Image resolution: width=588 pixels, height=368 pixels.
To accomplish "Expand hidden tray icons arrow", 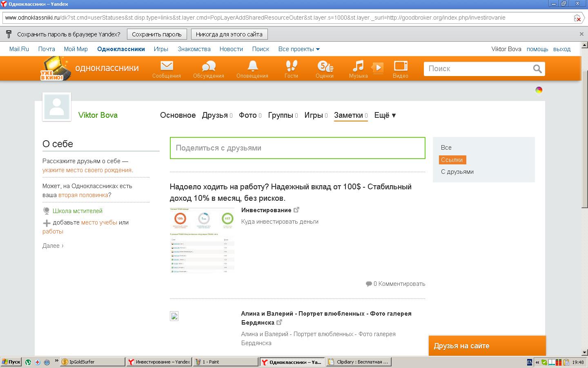I will pyautogui.click(x=537, y=362).
